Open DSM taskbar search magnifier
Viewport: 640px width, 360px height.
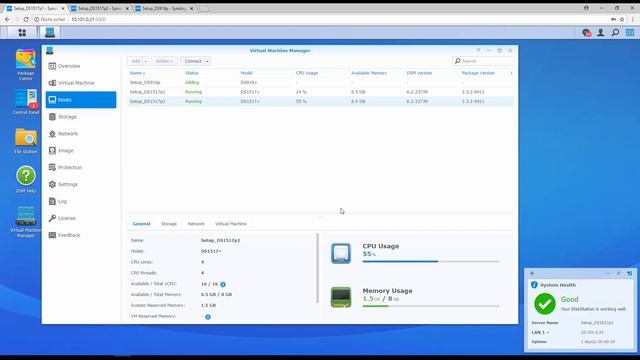(615, 32)
